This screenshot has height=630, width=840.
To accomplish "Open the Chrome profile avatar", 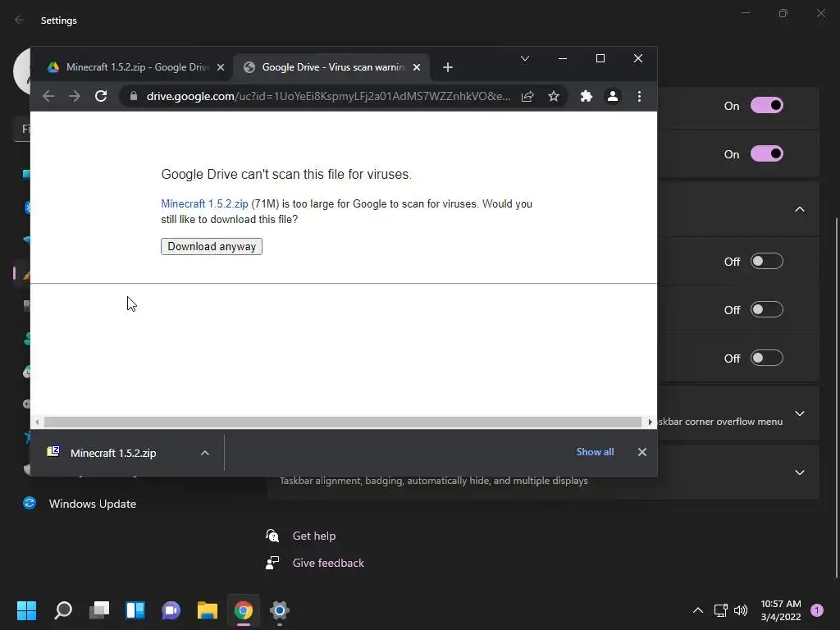I will (612, 97).
